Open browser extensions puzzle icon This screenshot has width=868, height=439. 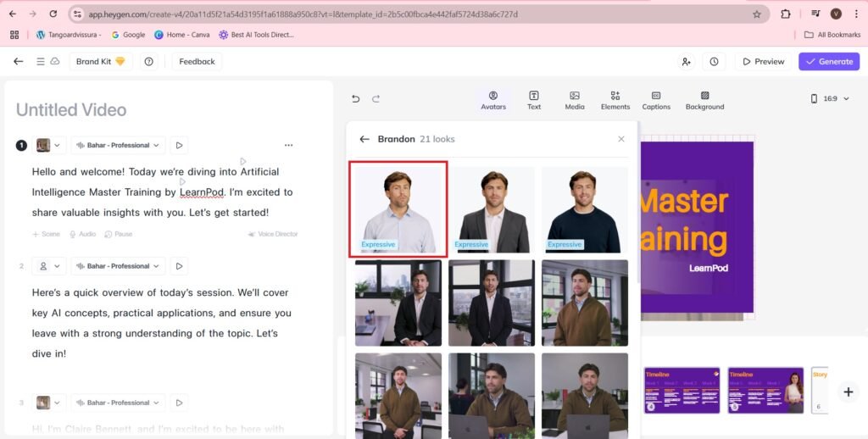[786, 14]
